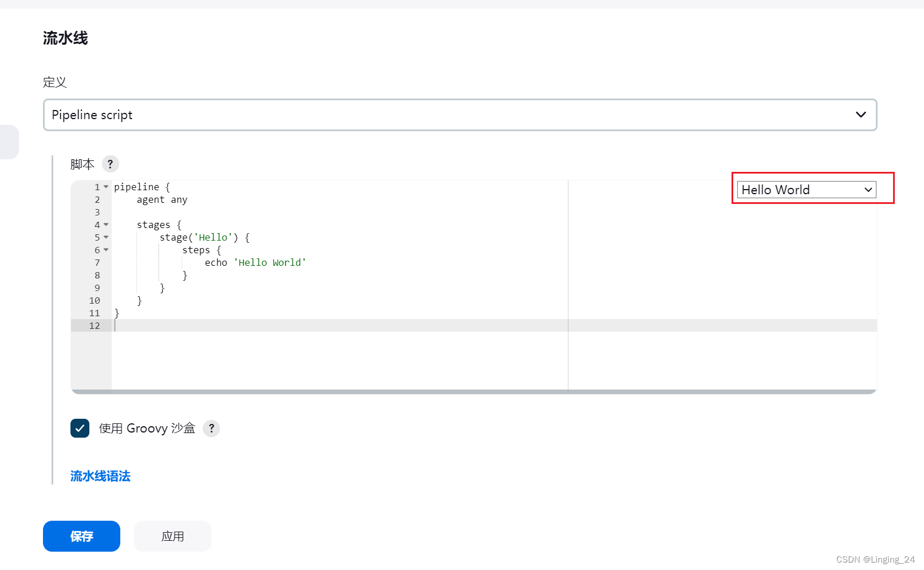
Task: Uncheck the 使用 Groovy 沙盒 checkbox
Action: (x=80, y=428)
